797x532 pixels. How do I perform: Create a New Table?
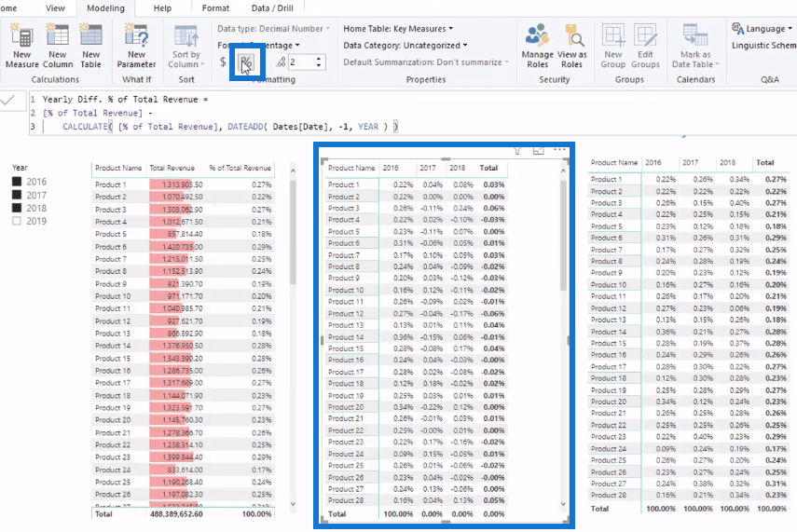90,46
